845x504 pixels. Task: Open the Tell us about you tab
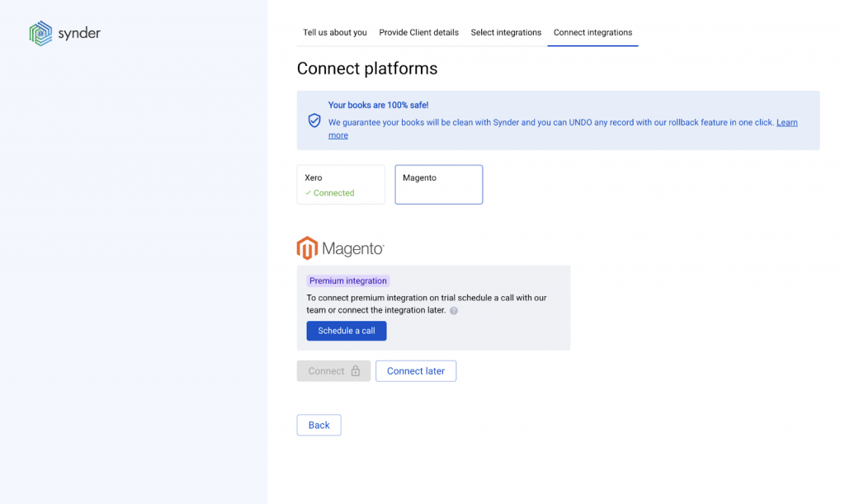coord(335,32)
